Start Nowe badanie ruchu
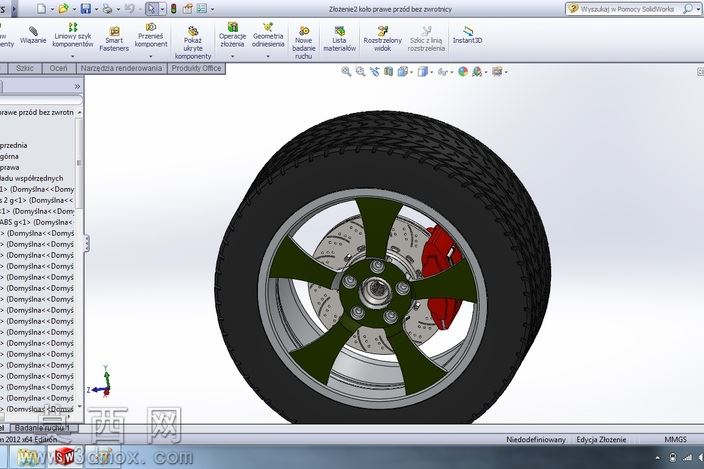Screen dimensions: 704x469 click(304, 43)
